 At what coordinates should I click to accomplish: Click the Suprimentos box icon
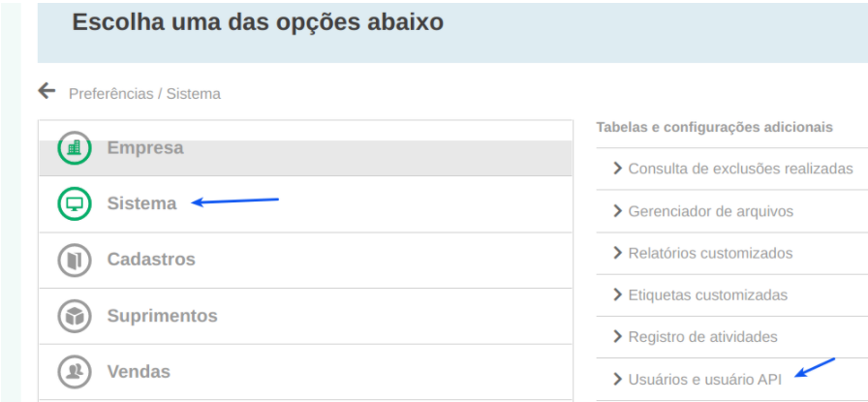coord(75,316)
